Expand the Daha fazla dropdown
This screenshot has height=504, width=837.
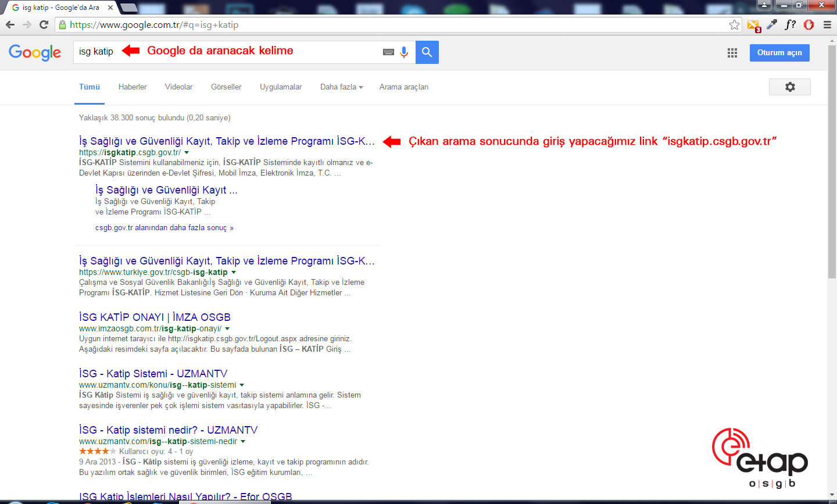click(x=342, y=87)
